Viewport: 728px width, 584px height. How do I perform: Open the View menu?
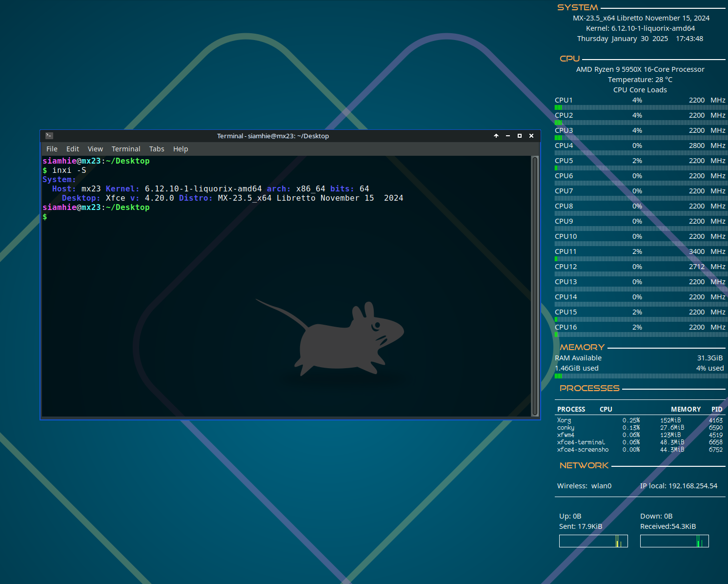click(95, 149)
